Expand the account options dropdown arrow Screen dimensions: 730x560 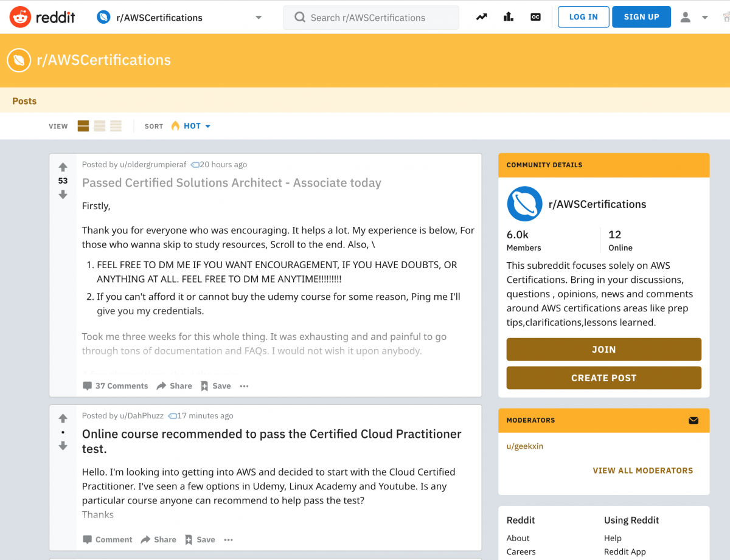704,16
